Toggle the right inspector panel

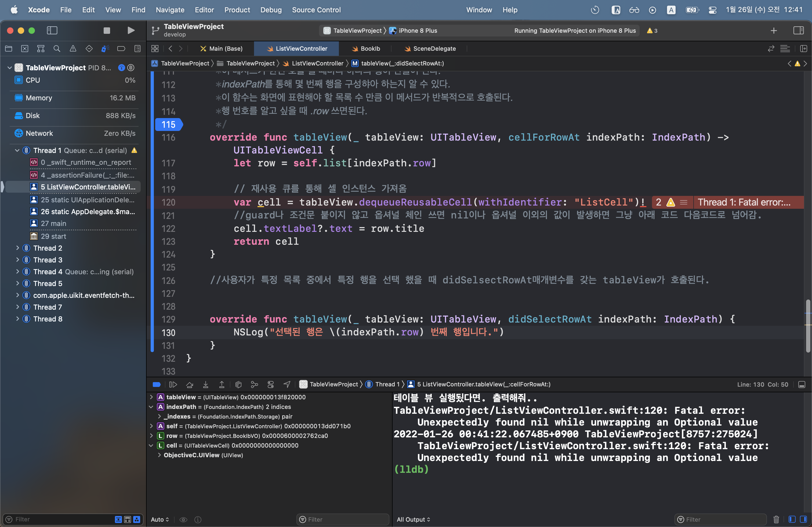pos(798,31)
